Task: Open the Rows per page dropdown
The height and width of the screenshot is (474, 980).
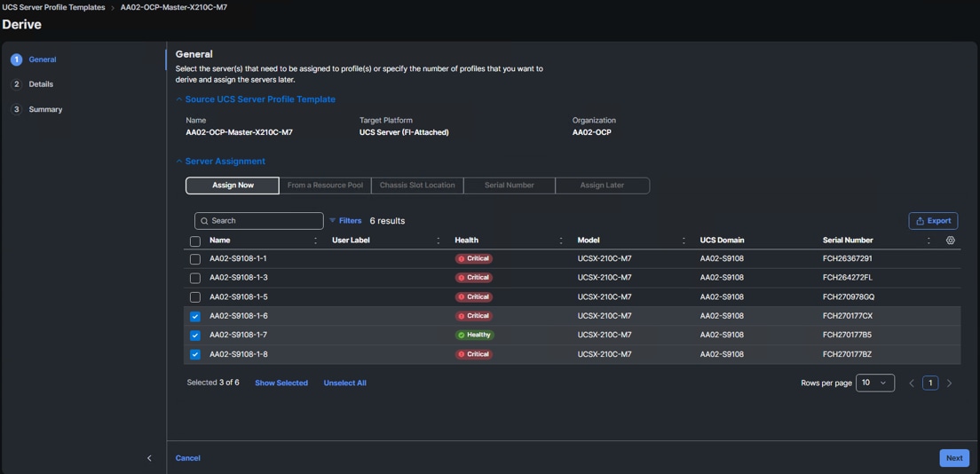Action: click(x=874, y=383)
